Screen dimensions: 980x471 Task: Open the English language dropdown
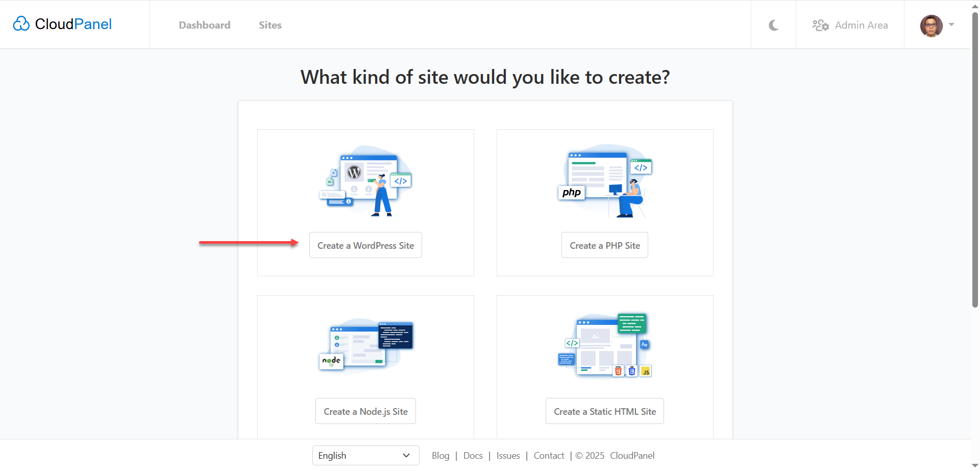365,455
